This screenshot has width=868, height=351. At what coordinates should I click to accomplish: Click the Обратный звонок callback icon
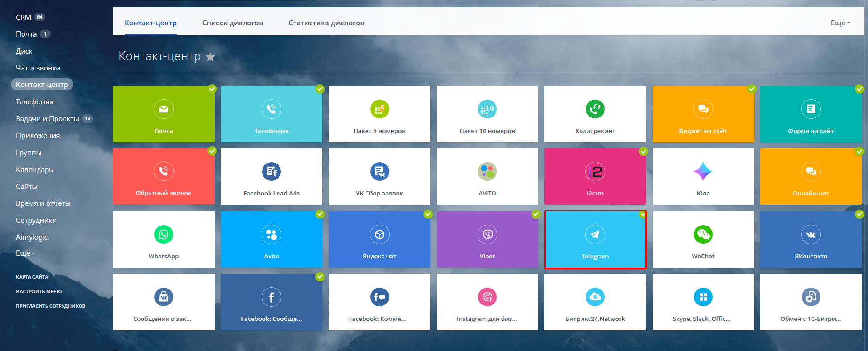(x=164, y=171)
